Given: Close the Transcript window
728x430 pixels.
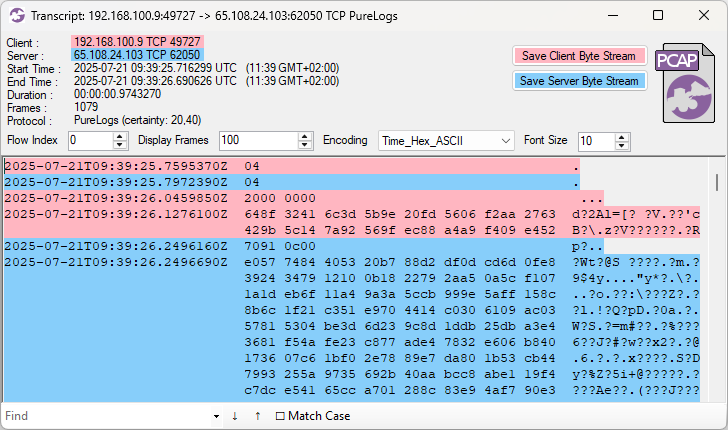Looking at the screenshot, I should [704, 15].
